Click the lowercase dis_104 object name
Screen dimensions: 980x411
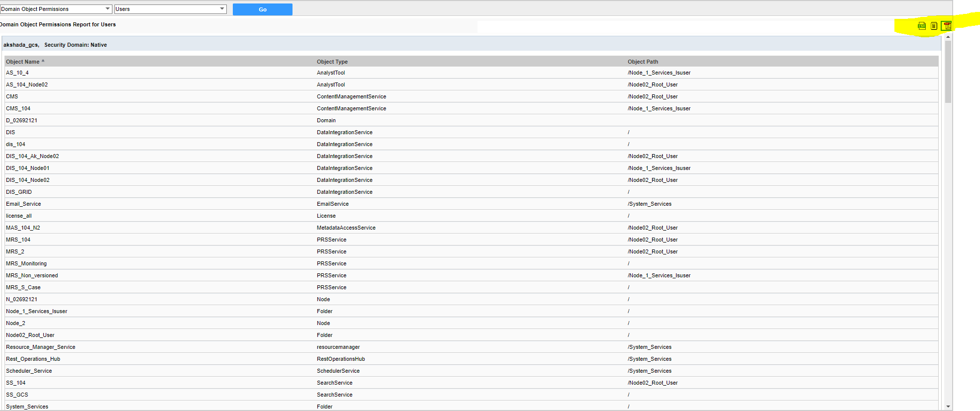[15, 144]
